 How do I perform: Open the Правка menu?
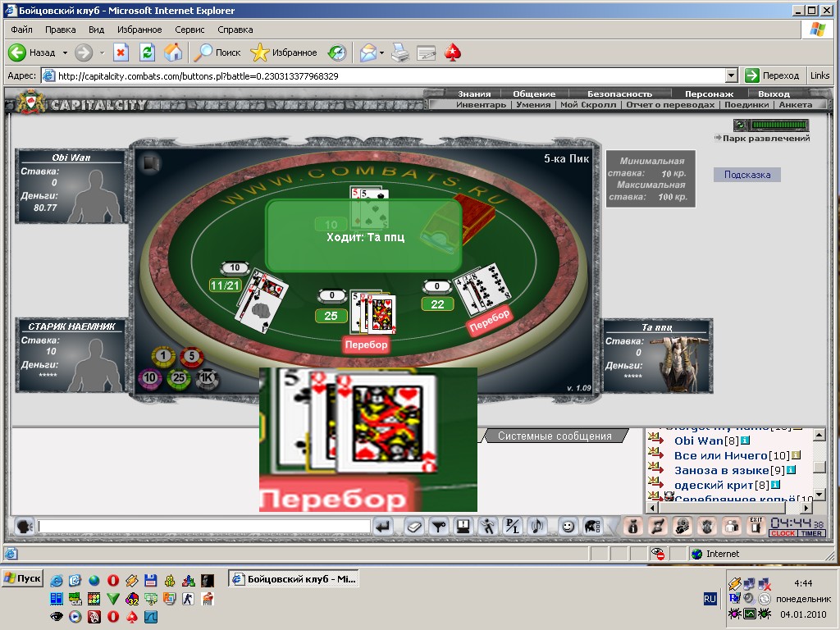click(60, 30)
